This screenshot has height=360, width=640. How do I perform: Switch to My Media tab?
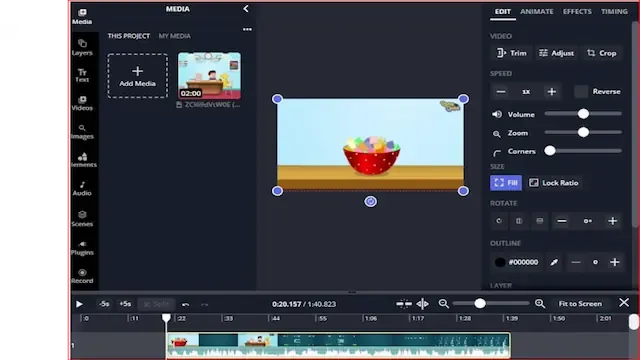click(x=174, y=36)
